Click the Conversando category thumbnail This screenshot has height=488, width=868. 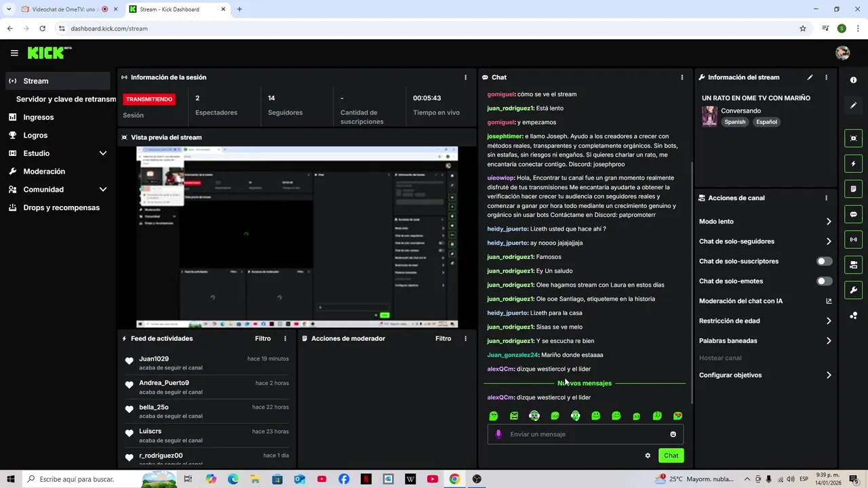tap(709, 116)
